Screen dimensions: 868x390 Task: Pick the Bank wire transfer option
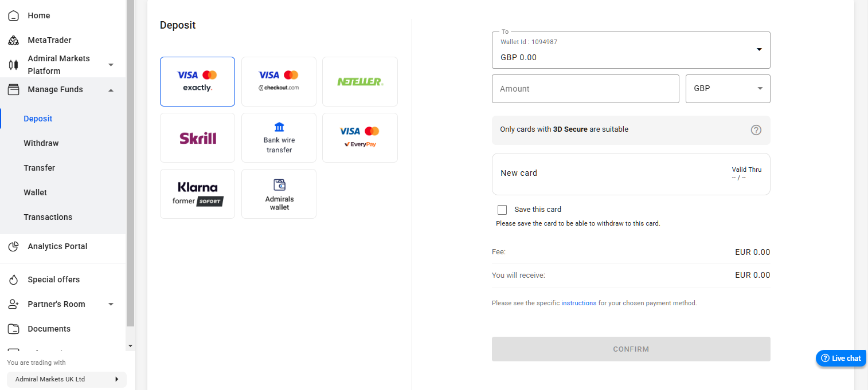(x=279, y=137)
